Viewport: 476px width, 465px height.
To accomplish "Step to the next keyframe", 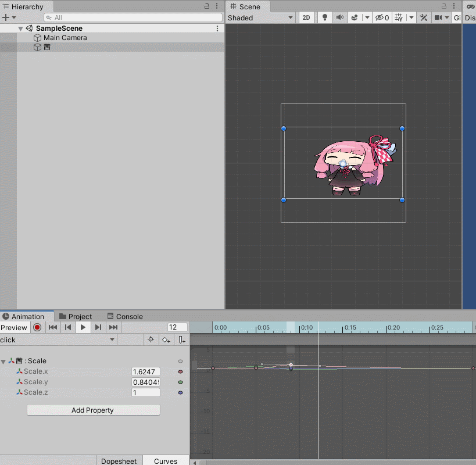I will [x=98, y=327].
